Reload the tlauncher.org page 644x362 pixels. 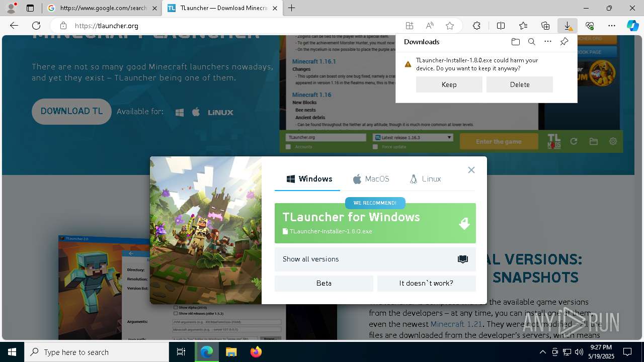point(36,26)
